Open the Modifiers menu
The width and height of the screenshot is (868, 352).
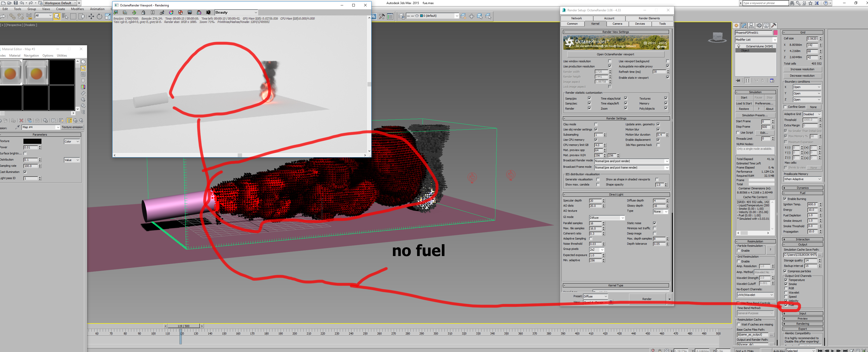point(77,9)
